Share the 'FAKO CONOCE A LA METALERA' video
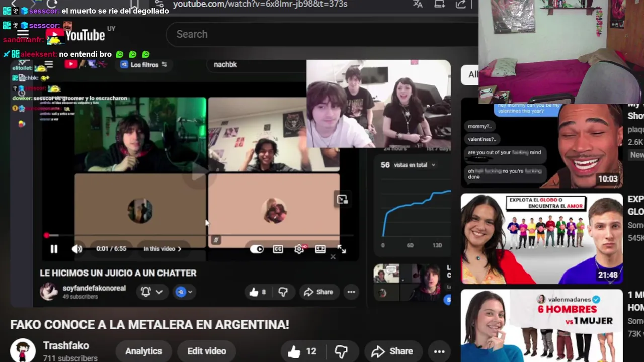644x362 pixels. pyautogui.click(x=392, y=351)
